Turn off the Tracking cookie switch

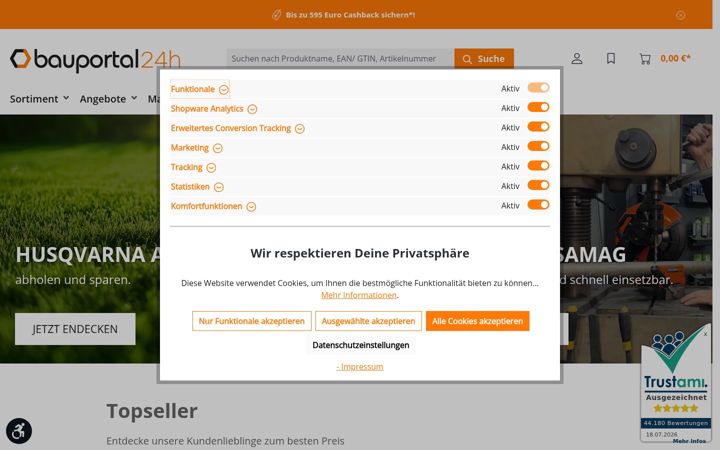pyautogui.click(x=538, y=166)
